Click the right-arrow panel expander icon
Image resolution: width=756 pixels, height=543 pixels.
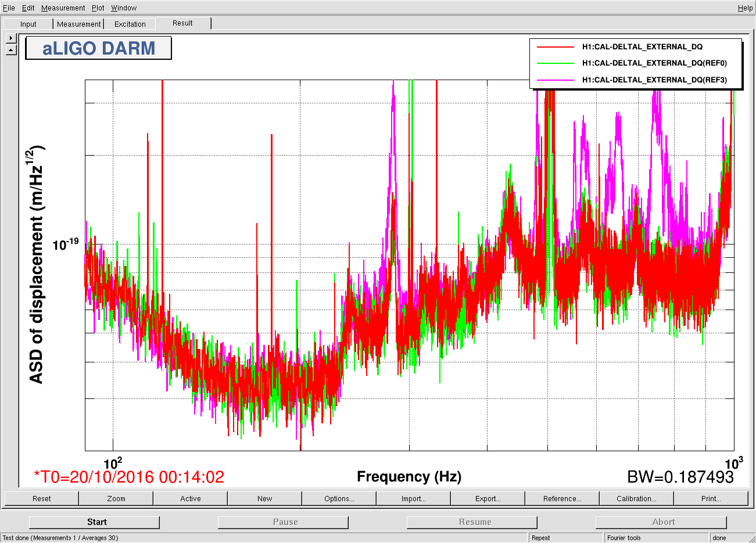(11, 38)
